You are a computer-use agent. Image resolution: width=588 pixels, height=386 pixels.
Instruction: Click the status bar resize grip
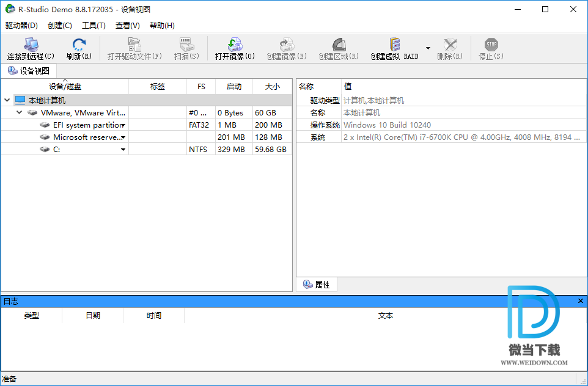583,381
